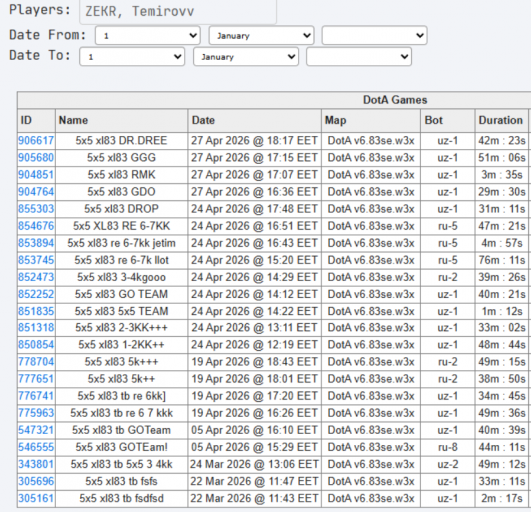Open the Date To day dropdown
Image resolution: width=531 pixels, height=512 pixels.
(x=132, y=56)
